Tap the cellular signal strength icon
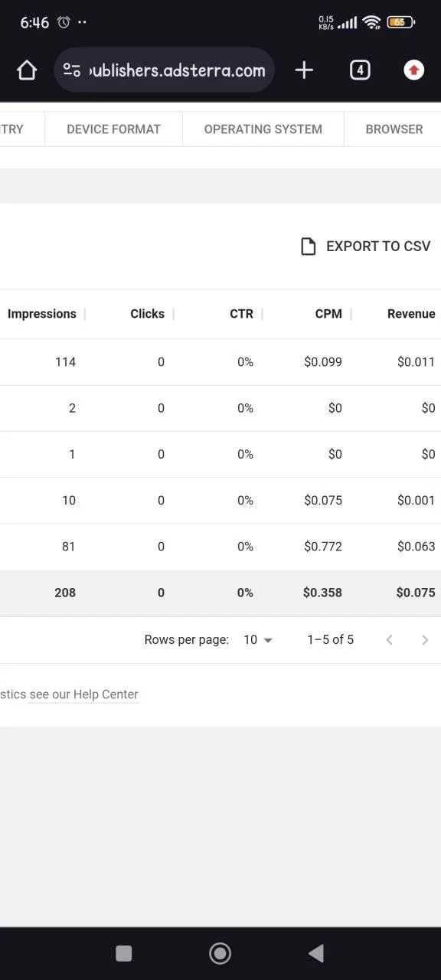Screen dimensions: 441x980 click(347, 23)
